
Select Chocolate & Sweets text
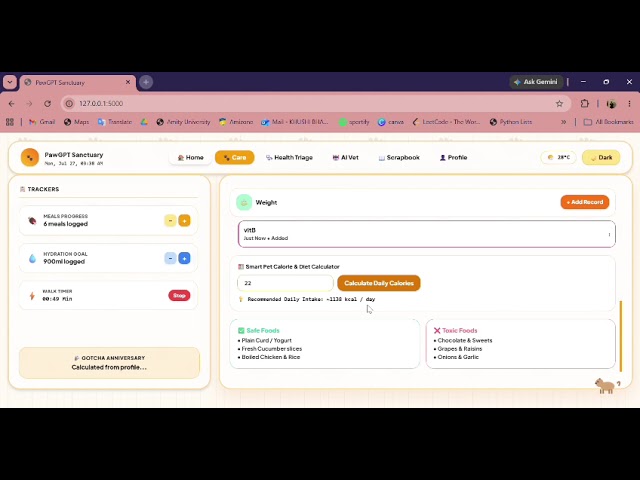pyautogui.click(x=465, y=340)
